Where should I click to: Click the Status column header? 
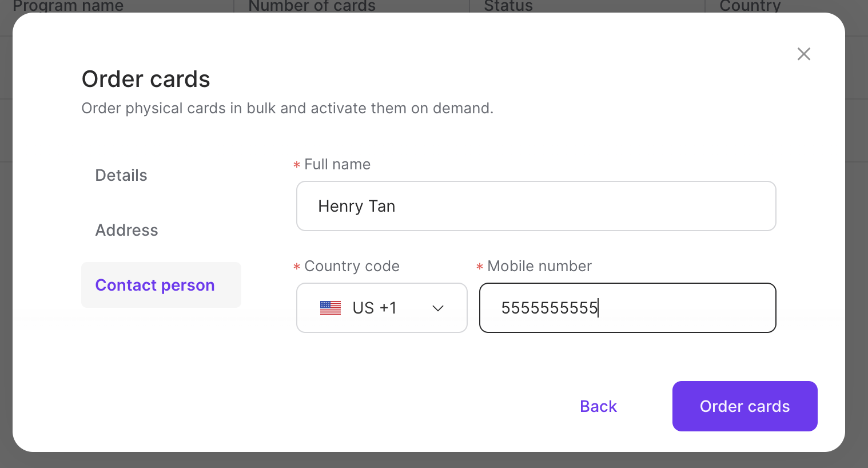pyautogui.click(x=507, y=6)
